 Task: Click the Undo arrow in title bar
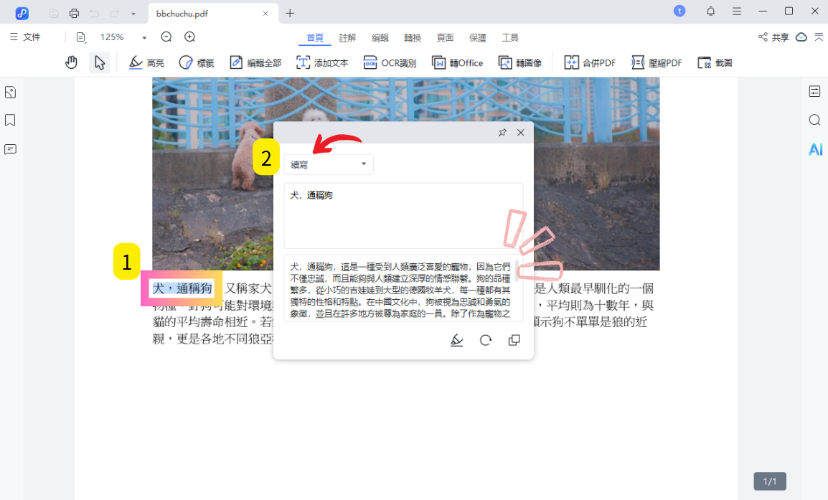pos(95,13)
